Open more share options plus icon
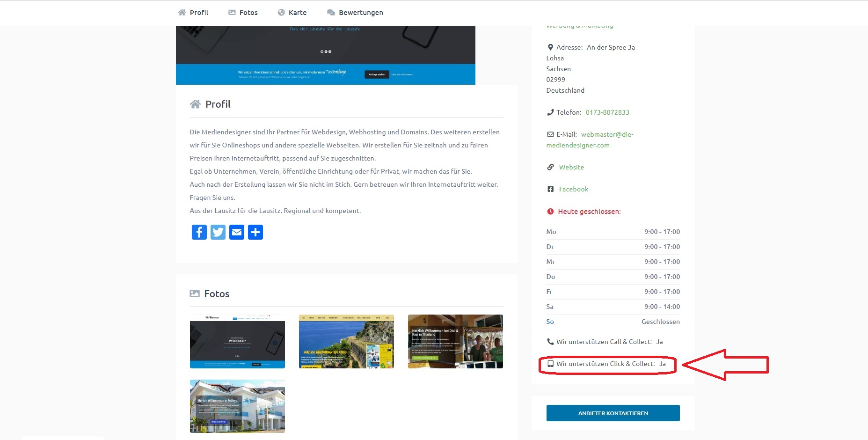868x440 pixels. (255, 232)
